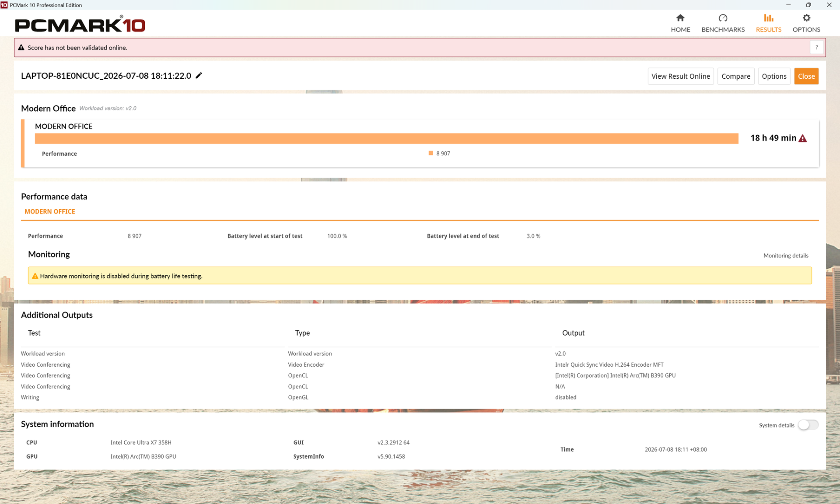Click the red warning triangle beside battery time
Screen dimensions: 840x504
802,138
